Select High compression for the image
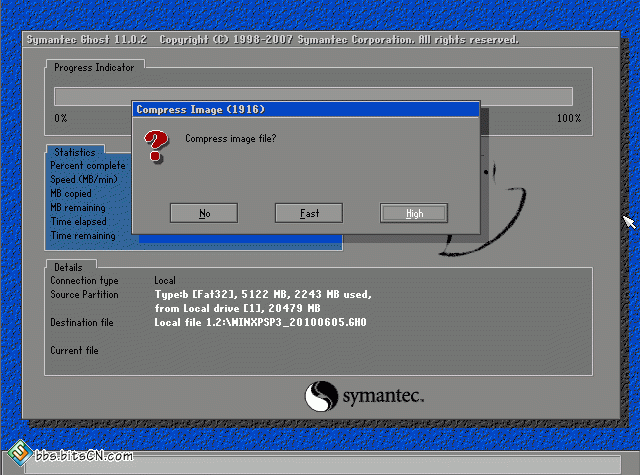The image size is (640, 475). point(413,213)
